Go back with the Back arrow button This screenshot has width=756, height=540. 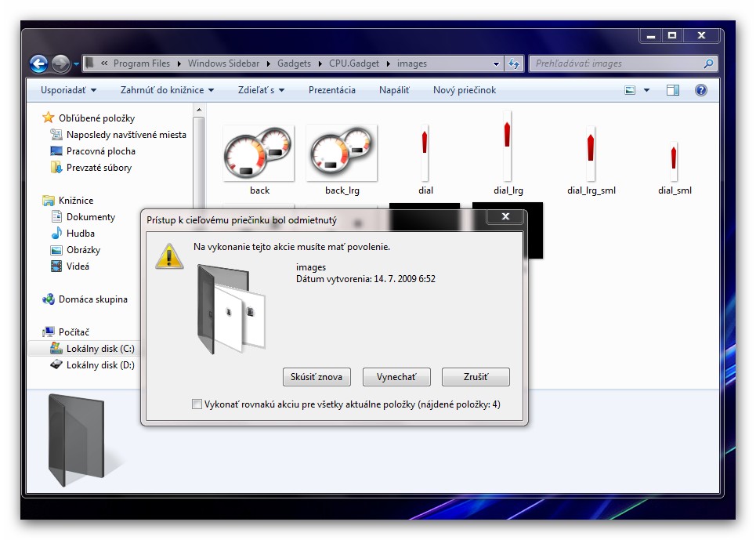coord(38,63)
